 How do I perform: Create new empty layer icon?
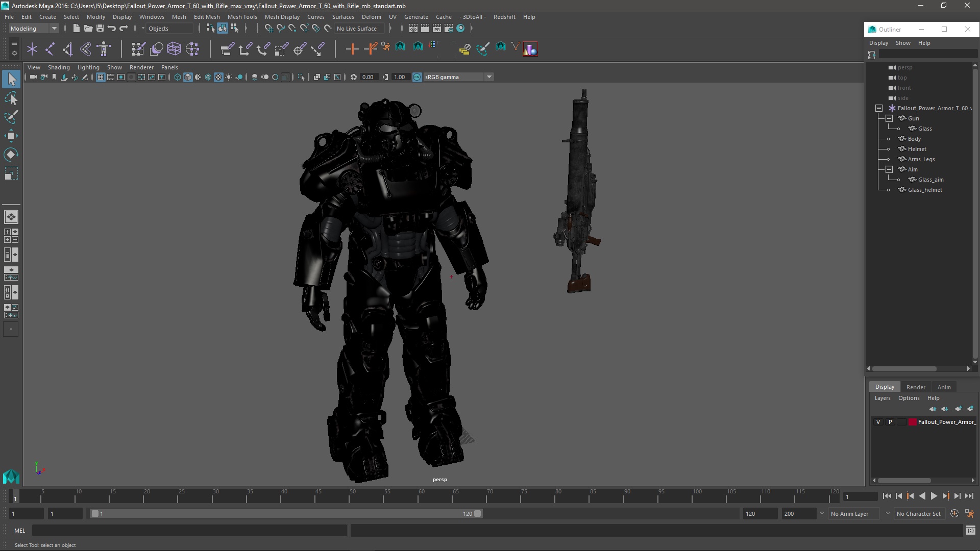[958, 409]
